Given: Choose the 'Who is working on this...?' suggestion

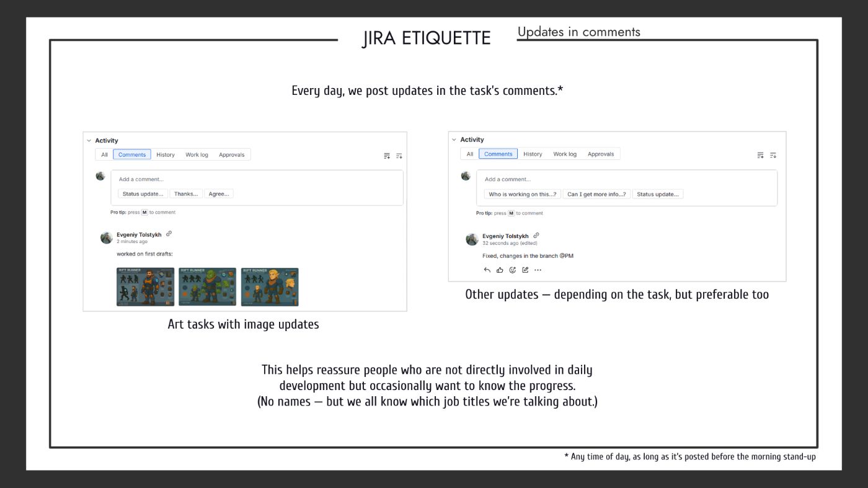Looking at the screenshot, I should point(522,194).
